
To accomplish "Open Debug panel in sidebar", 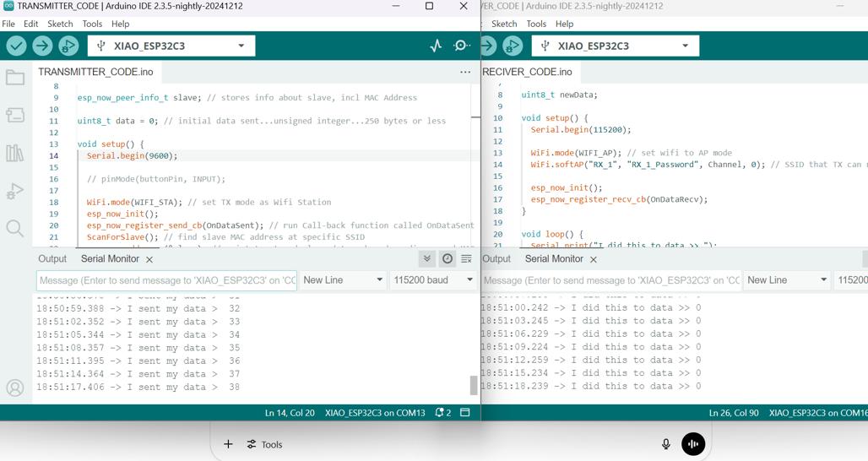I will tap(15, 191).
